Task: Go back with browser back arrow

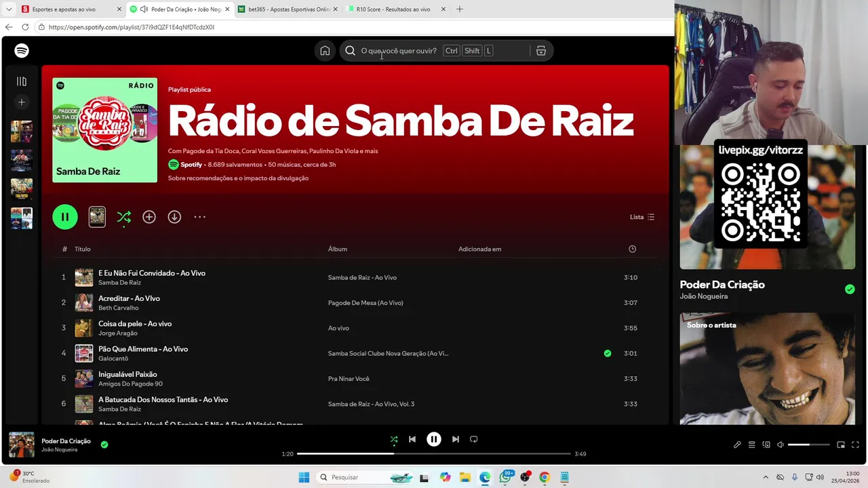Action: pos(9,27)
